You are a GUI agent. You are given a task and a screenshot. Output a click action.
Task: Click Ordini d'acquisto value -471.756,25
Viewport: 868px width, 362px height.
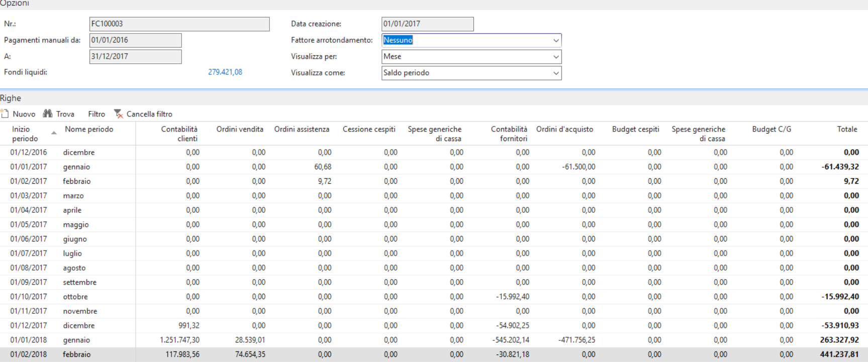pos(577,340)
